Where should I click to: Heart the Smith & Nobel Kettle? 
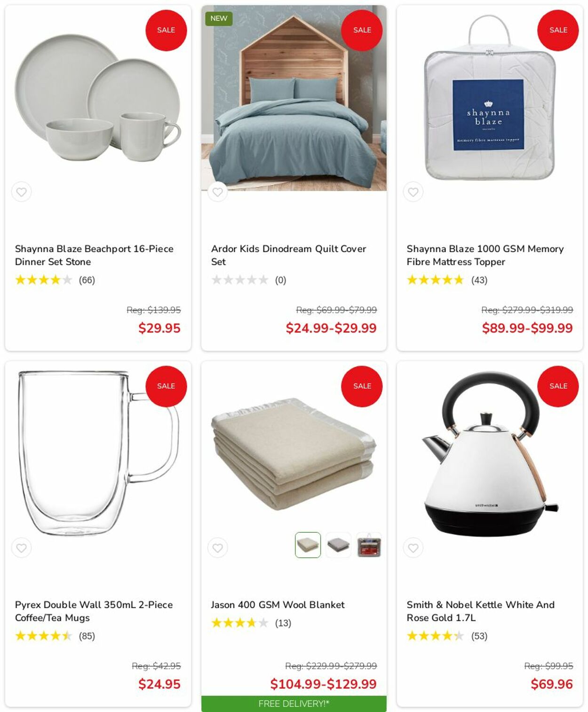413,548
